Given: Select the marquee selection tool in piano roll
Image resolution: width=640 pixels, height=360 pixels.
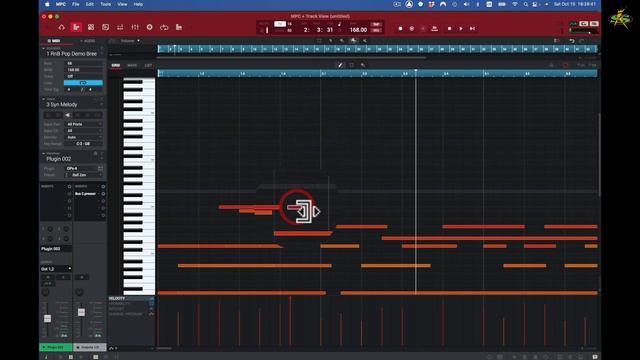Looking at the screenshot, I should [x=351, y=65].
